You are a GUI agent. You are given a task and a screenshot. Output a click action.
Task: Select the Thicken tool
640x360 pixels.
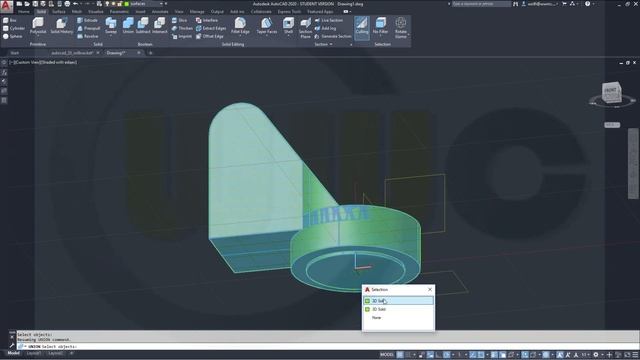(x=182, y=28)
